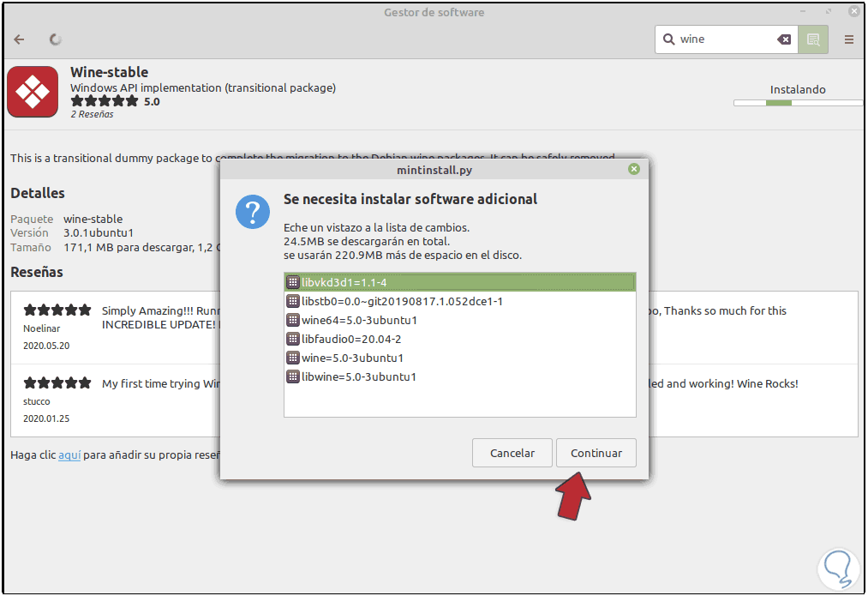The height and width of the screenshot is (596, 868).
Task: Select the libwine=5.0-3ubuntu1 row
Action: click(x=460, y=376)
